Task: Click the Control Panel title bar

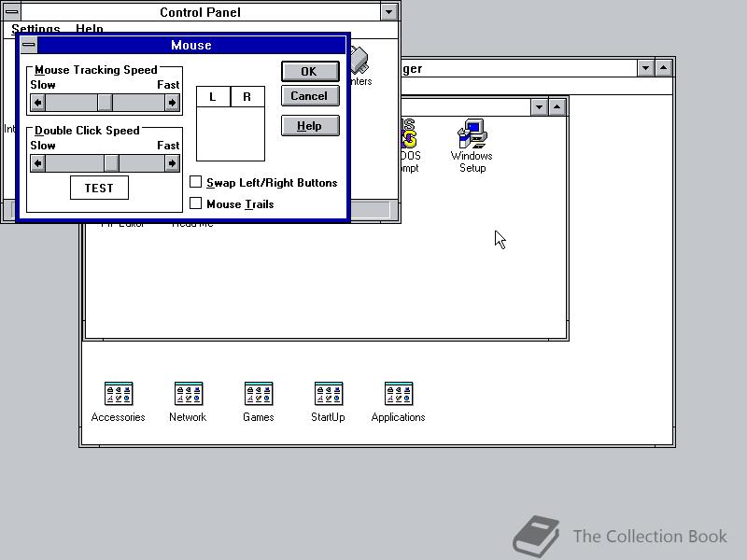Action: (x=200, y=12)
